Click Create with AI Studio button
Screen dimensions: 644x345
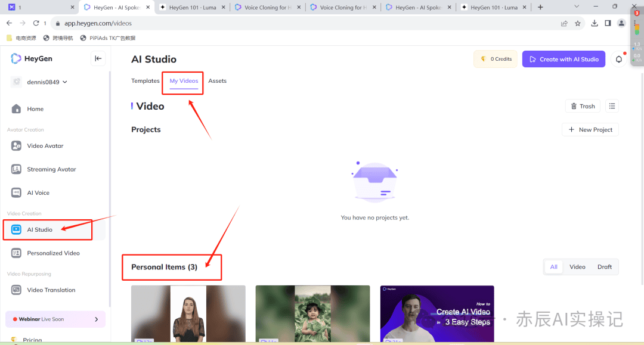563,60
